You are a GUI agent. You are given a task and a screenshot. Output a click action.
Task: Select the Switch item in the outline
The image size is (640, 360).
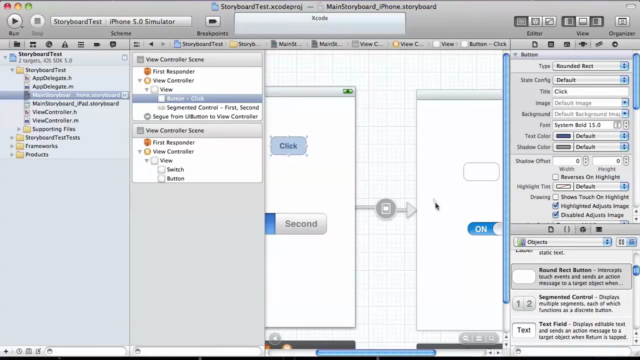(175, 169)
